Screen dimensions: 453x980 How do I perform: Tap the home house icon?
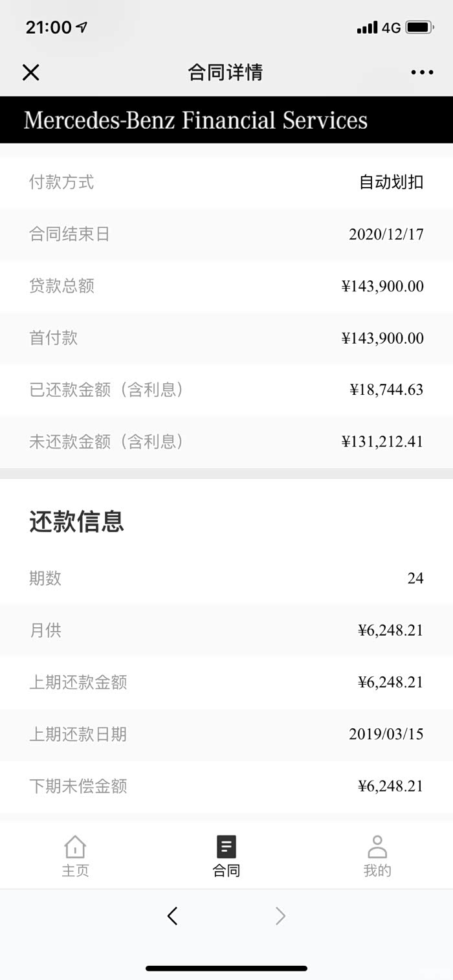click(x=75, y=847)
